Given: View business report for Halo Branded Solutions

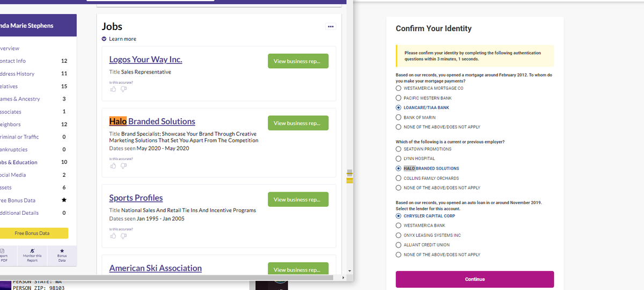Looking at the screenshot, I should point(298,123).
